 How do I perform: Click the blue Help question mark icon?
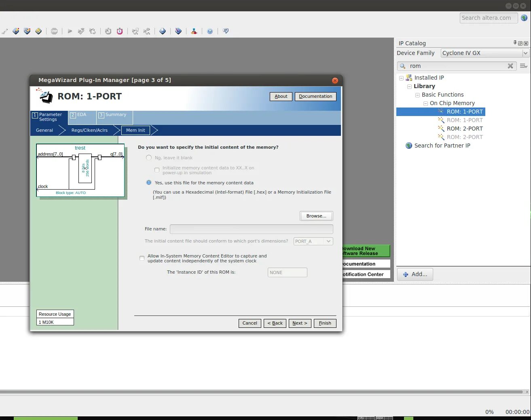(x=210, y=31)
